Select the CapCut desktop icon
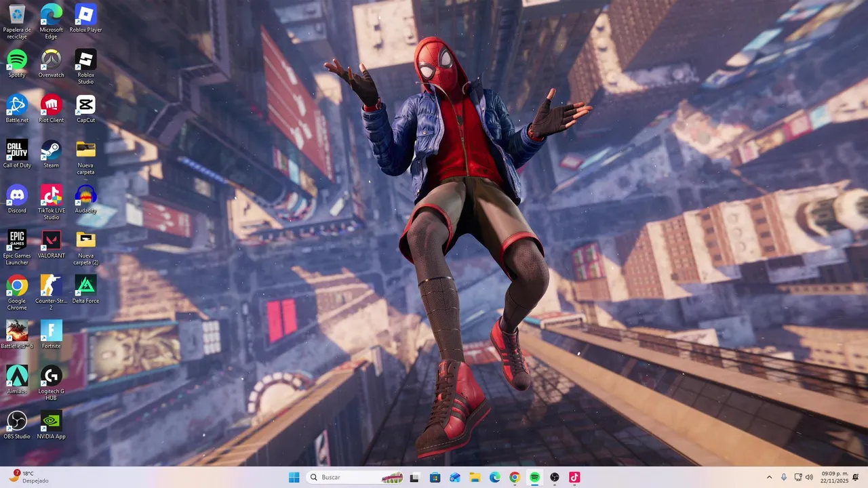This screenshot has height=488, width=868. 85,109
